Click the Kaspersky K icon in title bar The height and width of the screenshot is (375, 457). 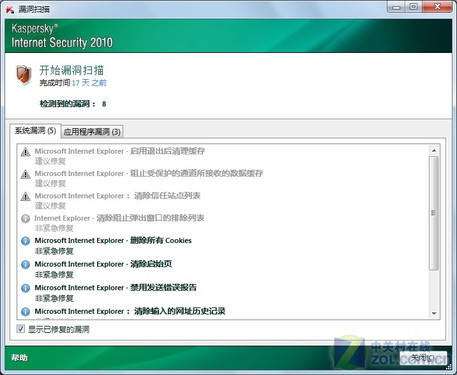(10, 9)
